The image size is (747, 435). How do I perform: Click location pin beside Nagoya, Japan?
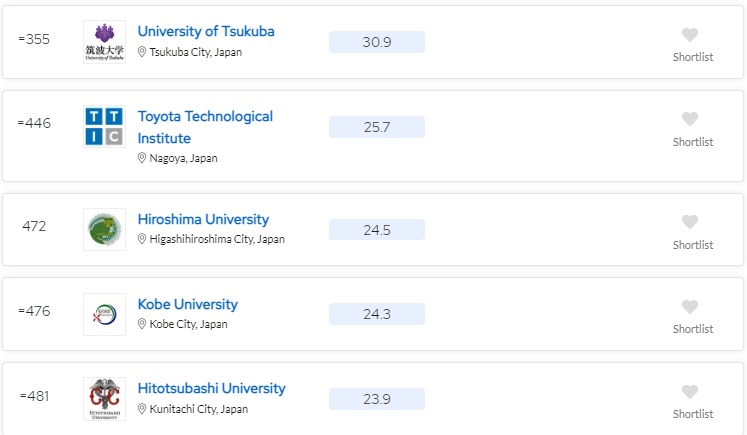click(141, 158)
